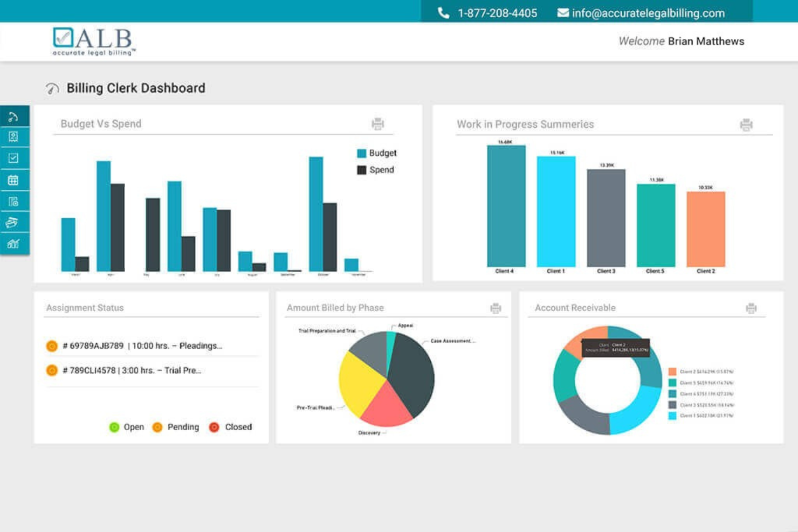
Task: Click the Budget Vs Spend panel title
Action: pos(101,124)
